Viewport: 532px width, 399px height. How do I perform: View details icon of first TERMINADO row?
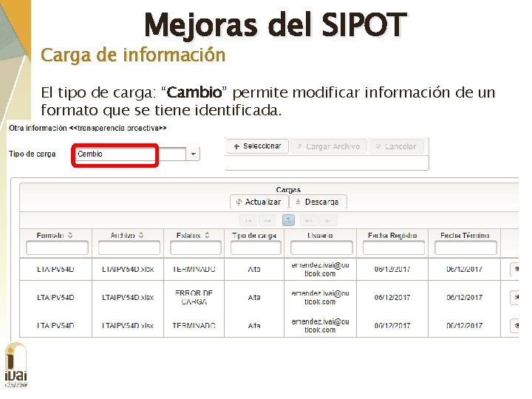point(516,270)
